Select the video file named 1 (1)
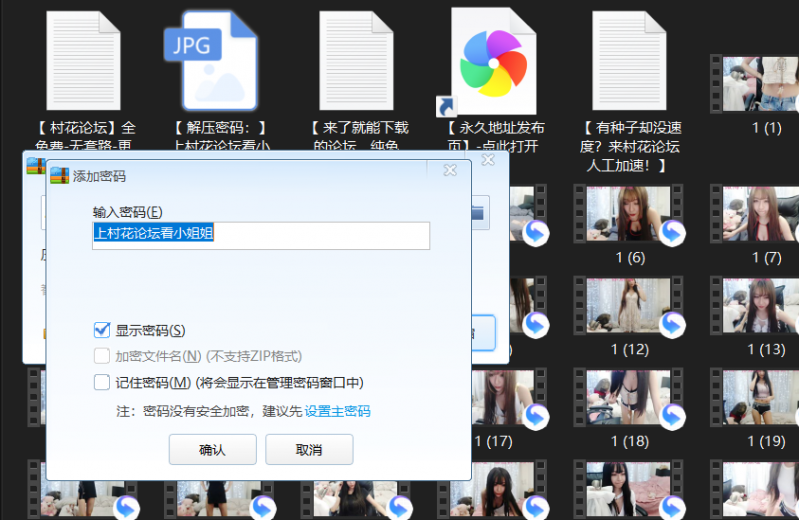The width and height of the screenshot is (799, 520). 765,83
